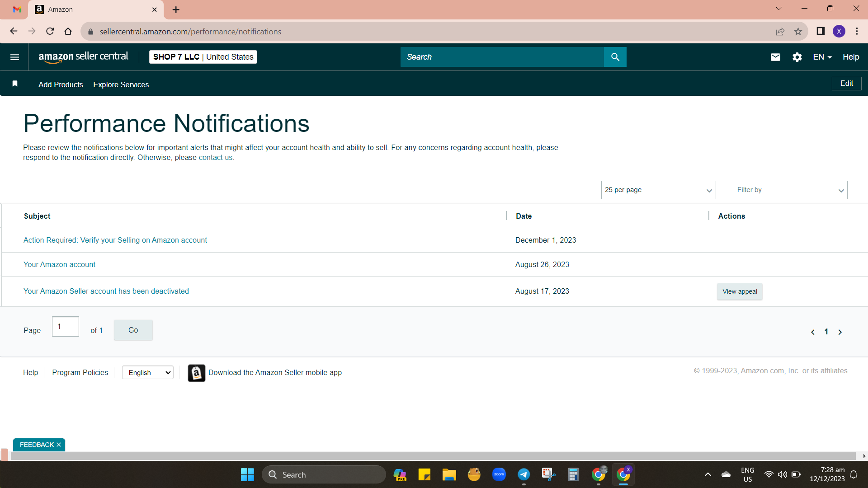Open the Chrome three-dot menu

(857, 31)
